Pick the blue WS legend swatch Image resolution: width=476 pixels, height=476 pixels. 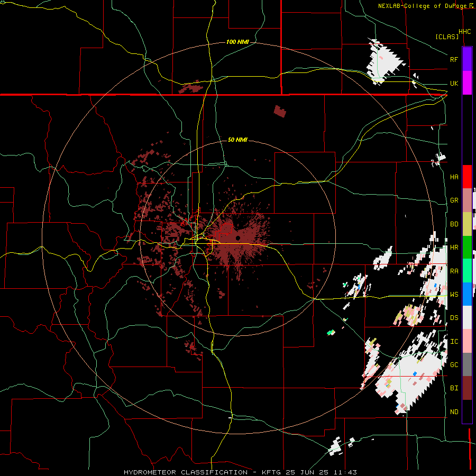coord(467,294)
